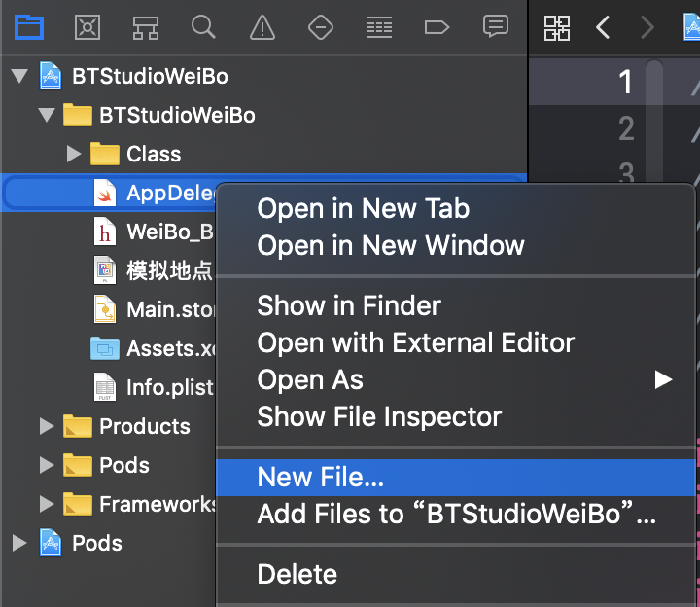
Task: Open the Project navigator folder icon
Action: [29, 27]
